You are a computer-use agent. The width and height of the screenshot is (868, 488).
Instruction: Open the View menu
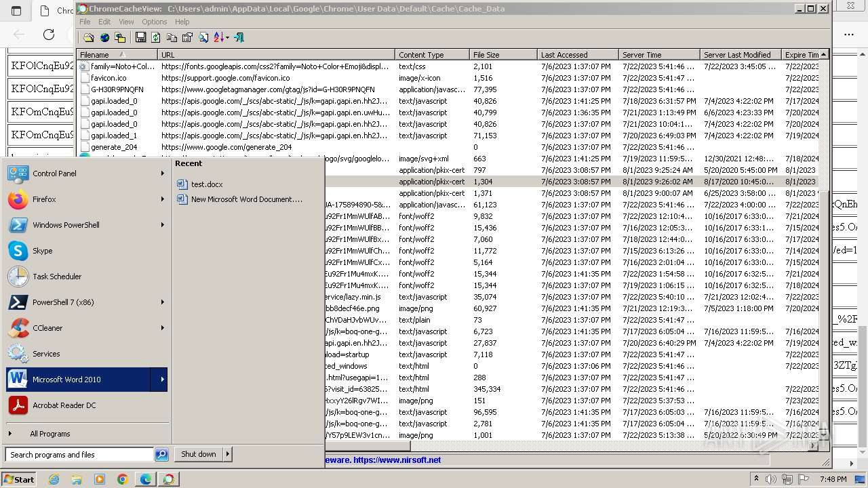126,22
